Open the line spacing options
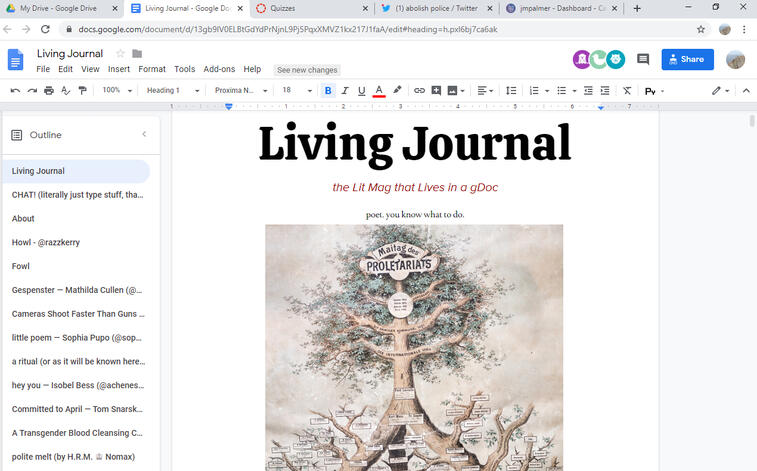The width and height of the screenshot is (757, 471). coord(511,90)
